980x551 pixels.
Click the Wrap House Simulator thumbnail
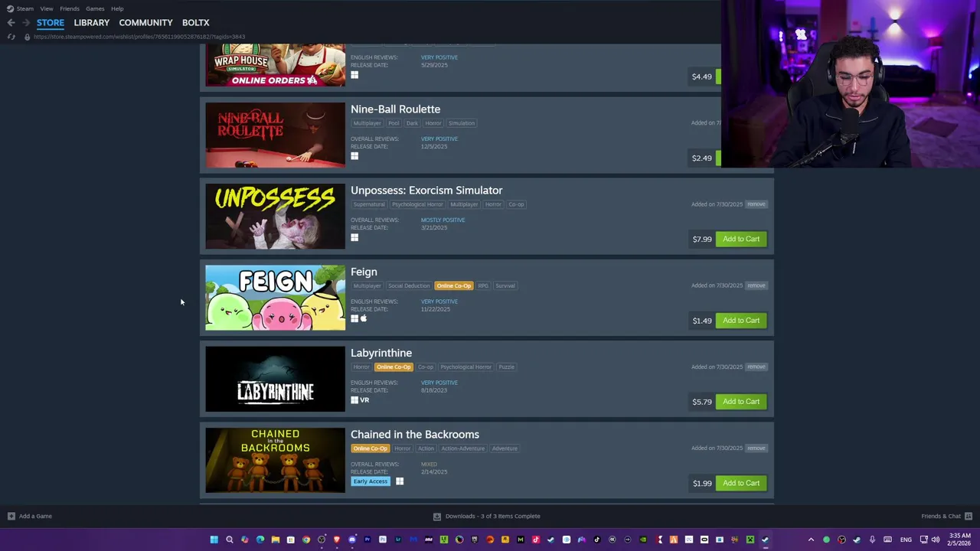[x=275, y=65]
